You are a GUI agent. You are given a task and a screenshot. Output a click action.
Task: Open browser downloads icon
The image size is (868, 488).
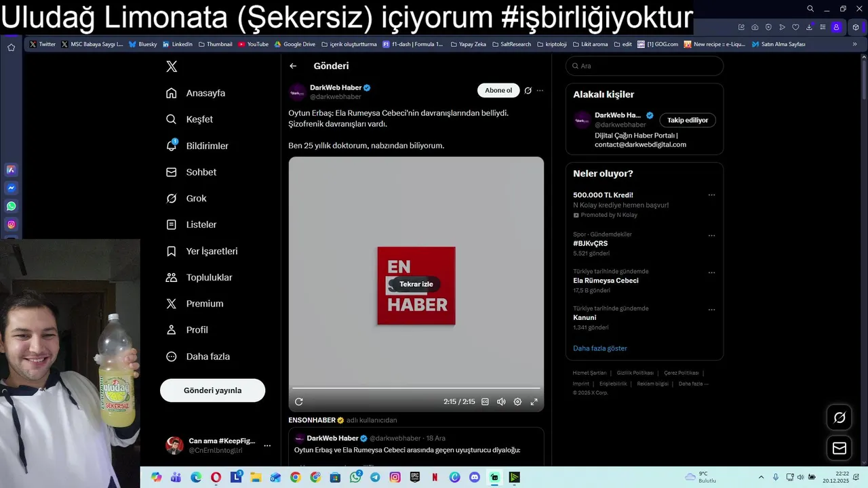[x=809, y=27]
